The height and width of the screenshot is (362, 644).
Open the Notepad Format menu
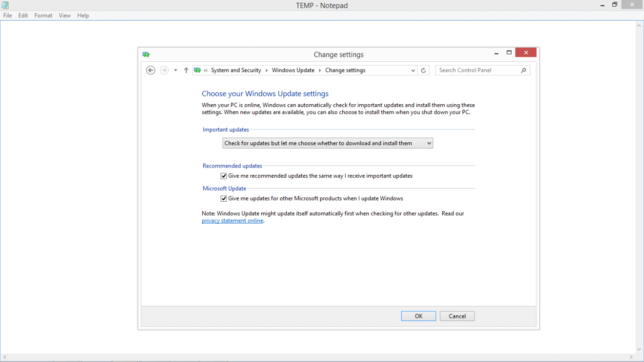point(43,15)
